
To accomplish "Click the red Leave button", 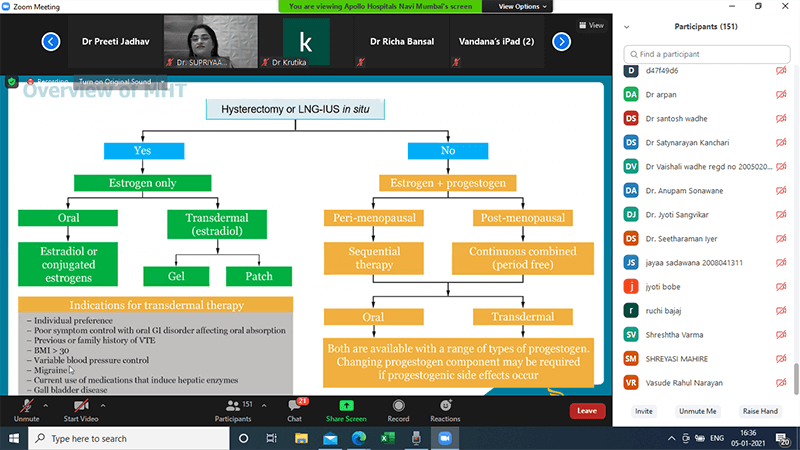I will [x=586, y=410].
